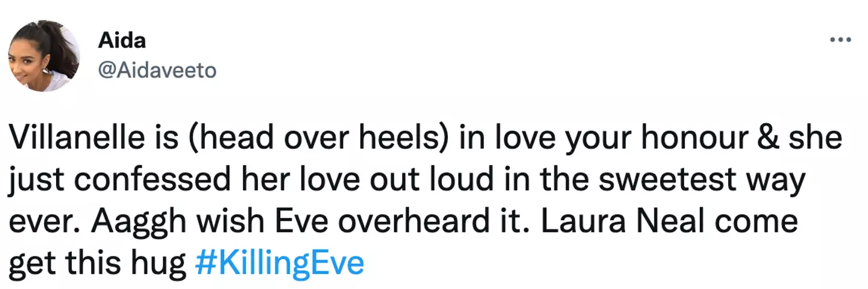Click Aida's profile picture

click(43, 56)
